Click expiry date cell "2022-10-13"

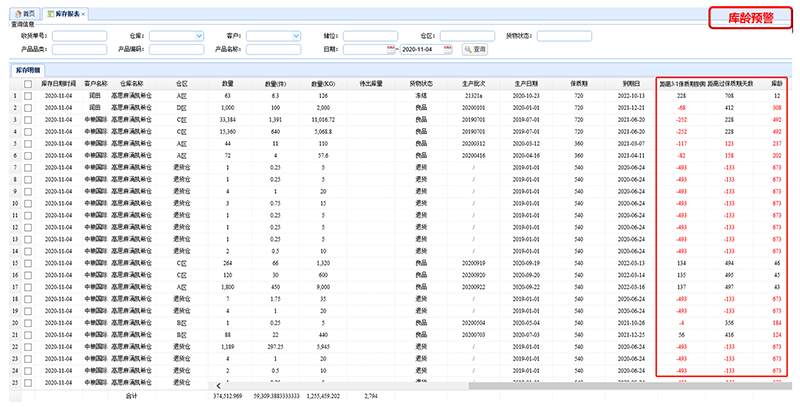(631, 96)
